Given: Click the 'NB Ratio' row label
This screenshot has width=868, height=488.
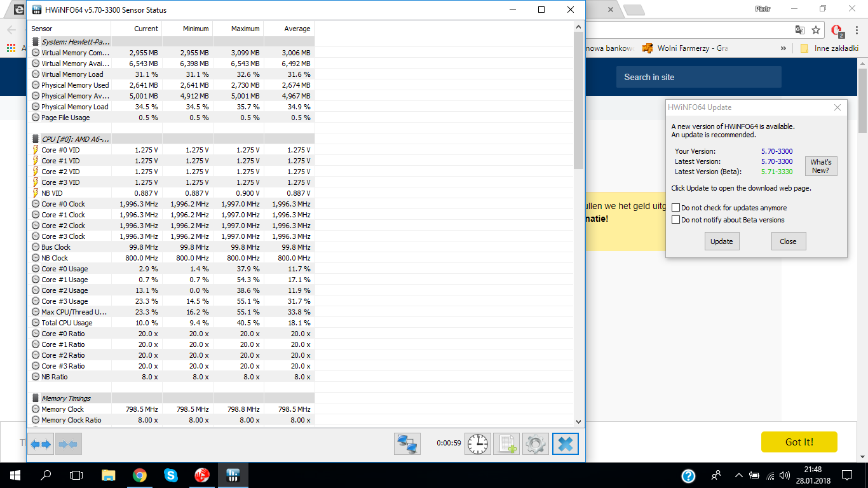Looking at the screenshot, I should point(55,377).
